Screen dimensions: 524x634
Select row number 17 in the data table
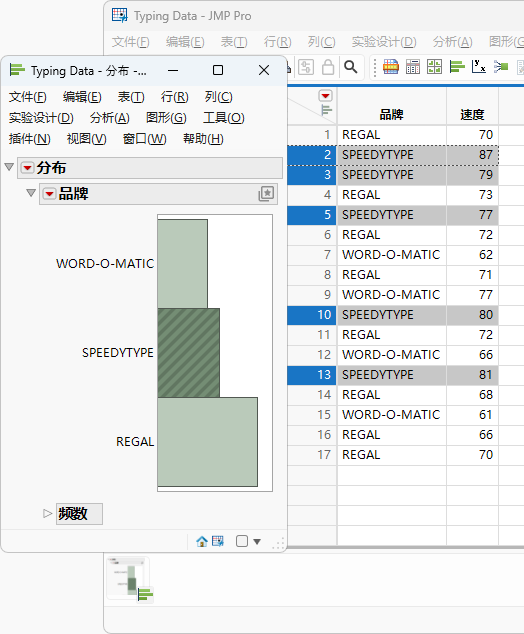(312, 455)
